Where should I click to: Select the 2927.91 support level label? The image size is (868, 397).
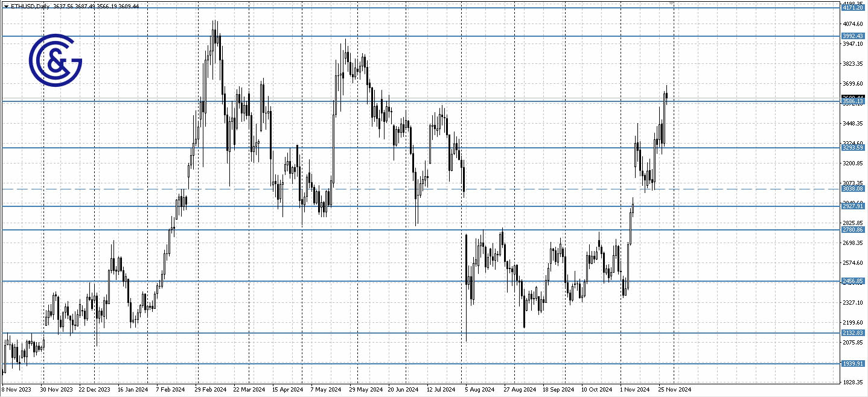tap(853, 206)
